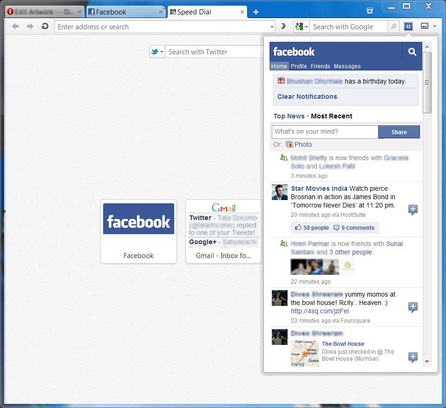The image size is (446, 408).
Task: Expand the Google search engine dropdown arrow
Action: point(306,27)
